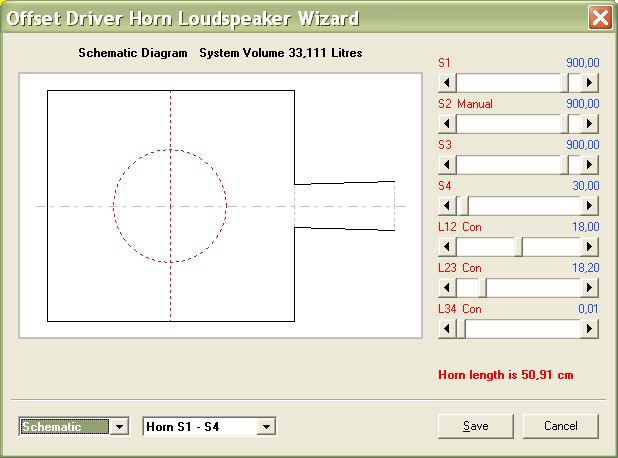618x458 pixels.
Task: Click the S4 slider thumb
Action: [x=464, y=206]
